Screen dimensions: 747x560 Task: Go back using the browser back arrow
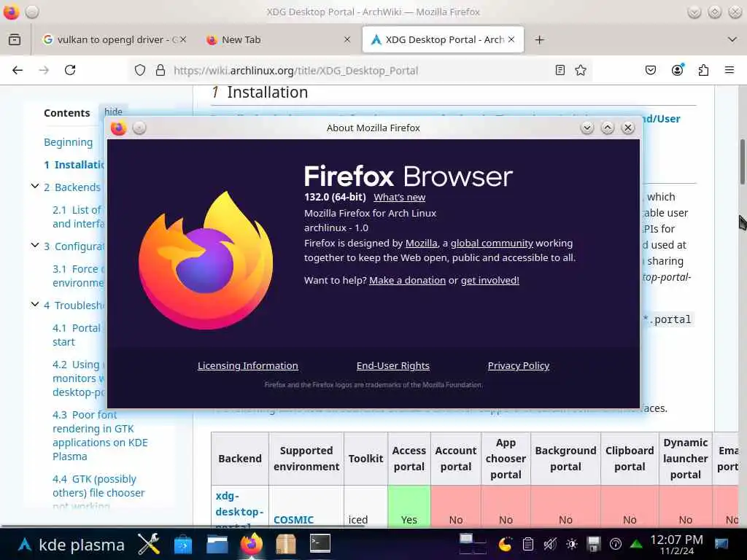click(x=18, y=71)
